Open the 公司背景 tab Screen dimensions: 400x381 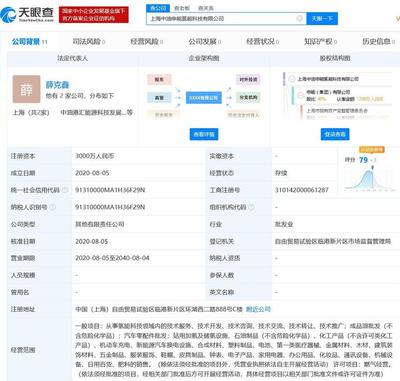tap(29, 42)
